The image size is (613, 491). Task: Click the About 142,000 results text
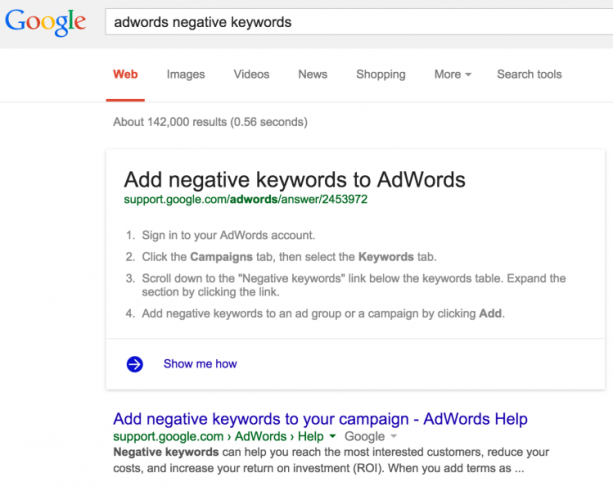[210, 122]
